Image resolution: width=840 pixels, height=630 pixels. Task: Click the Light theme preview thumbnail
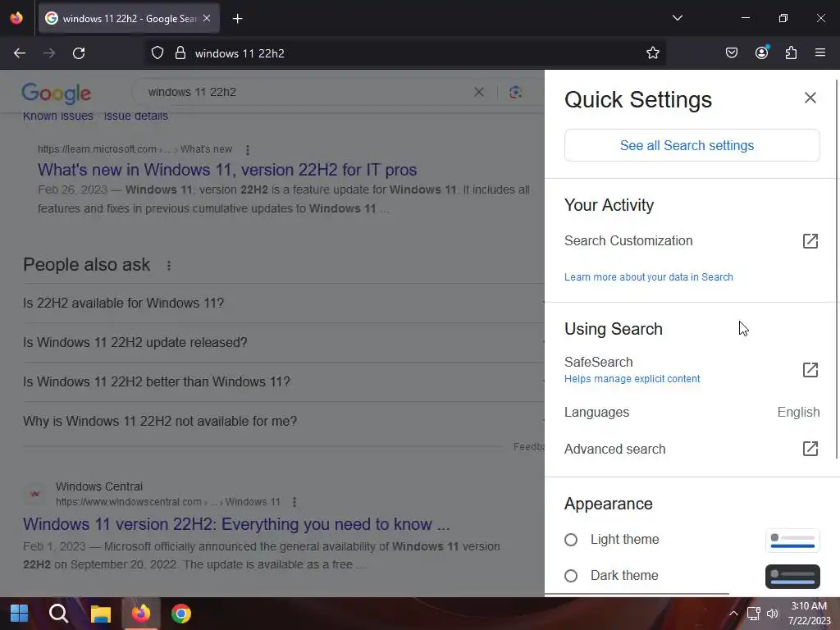[x=792, y=540]
